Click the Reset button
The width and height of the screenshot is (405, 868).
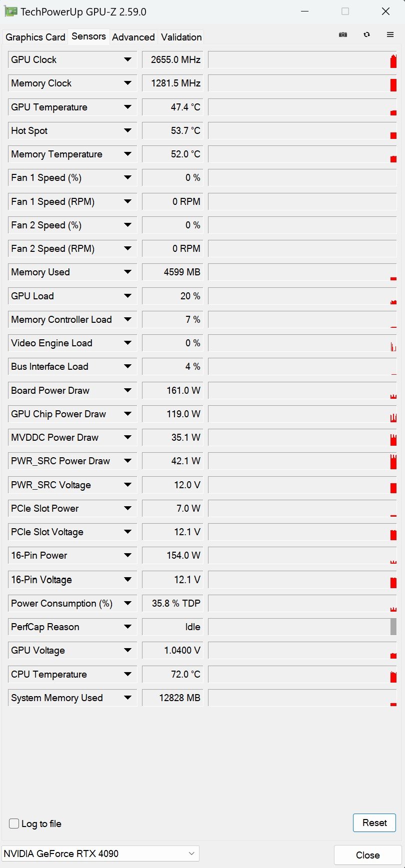point(374,823)
